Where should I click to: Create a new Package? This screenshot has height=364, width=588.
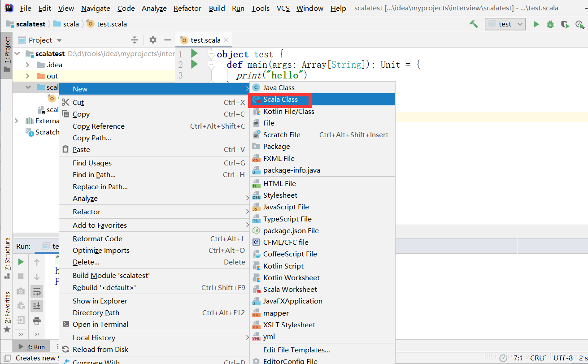click(x=322, y=146)
